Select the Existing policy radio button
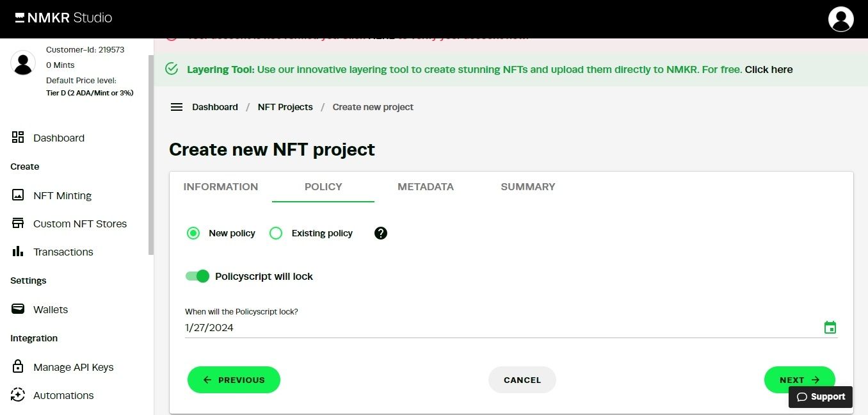 coord(276,233)
